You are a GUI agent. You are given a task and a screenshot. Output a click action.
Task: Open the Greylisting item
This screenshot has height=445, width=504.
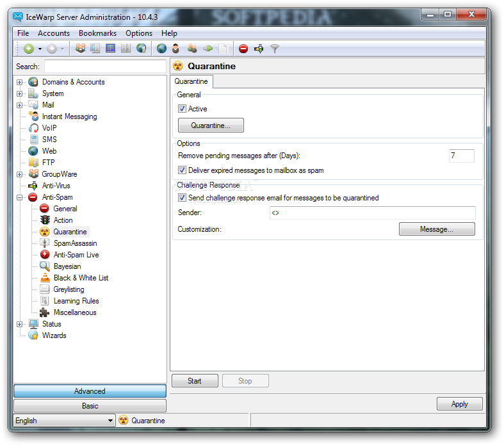coord(69,289)
